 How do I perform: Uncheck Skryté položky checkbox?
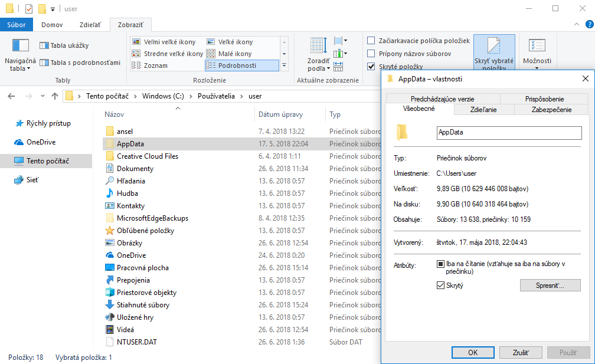pos(371,66)
